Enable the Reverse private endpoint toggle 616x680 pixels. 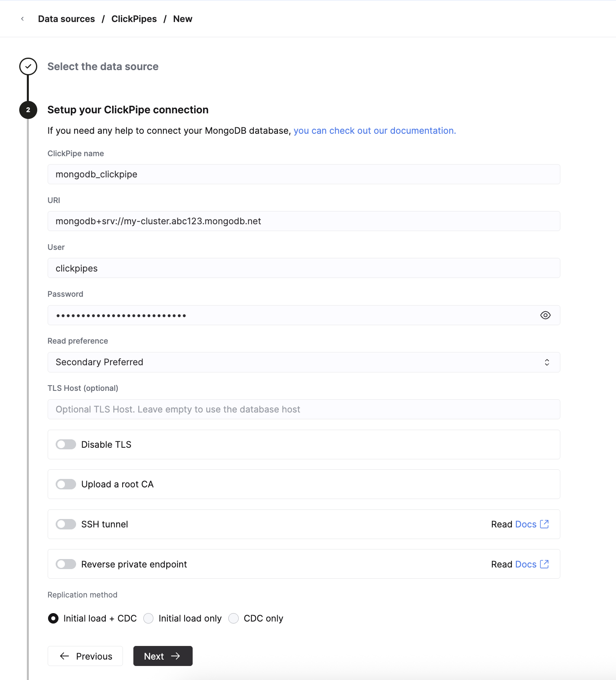pyautogui.click(x=65, y=564)
